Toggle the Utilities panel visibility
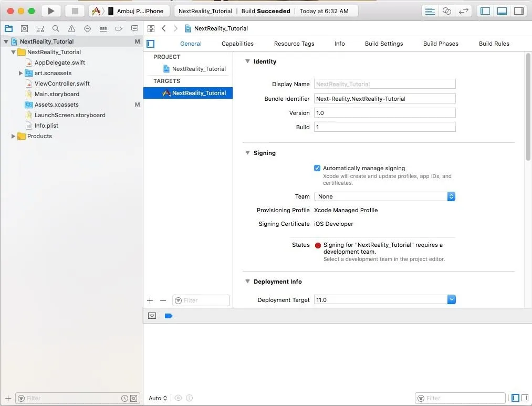532x406 pixels. tap(519, 11)
